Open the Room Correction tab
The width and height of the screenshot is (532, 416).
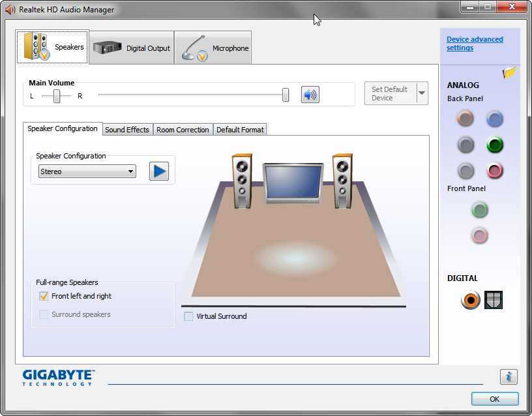183,130
